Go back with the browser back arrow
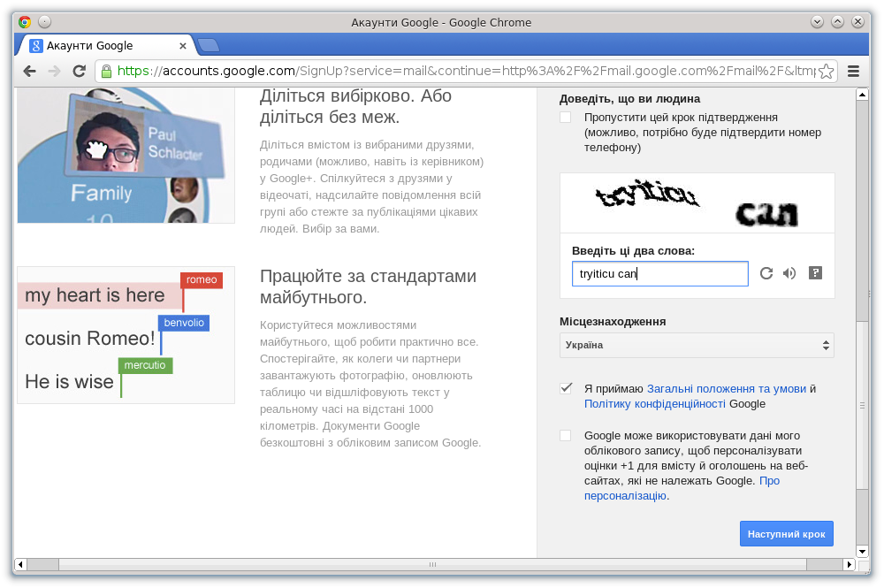This screenshot has height=588, width=884. point(29,71)
